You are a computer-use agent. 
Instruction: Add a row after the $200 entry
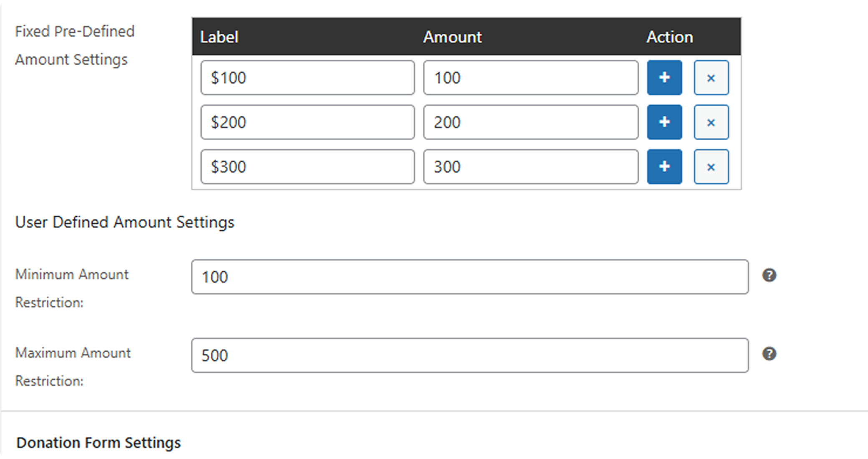(x=664, y=122)
